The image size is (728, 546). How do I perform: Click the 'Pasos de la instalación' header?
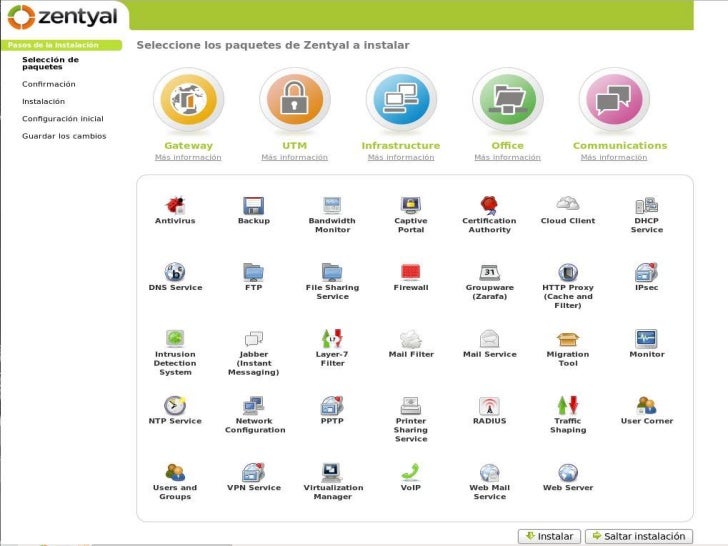click(x=61, y=45)
